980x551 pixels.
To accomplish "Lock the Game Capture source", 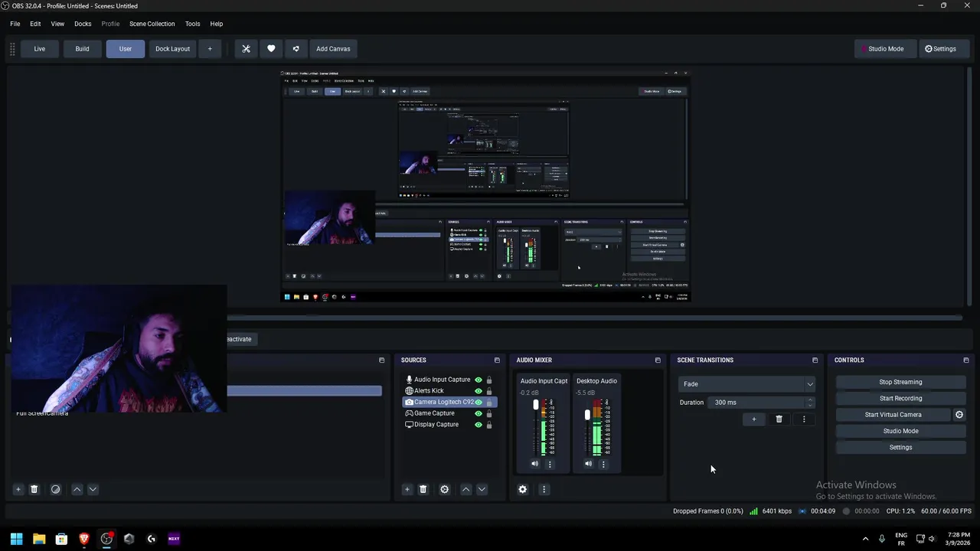I will [x=489, y=413].
